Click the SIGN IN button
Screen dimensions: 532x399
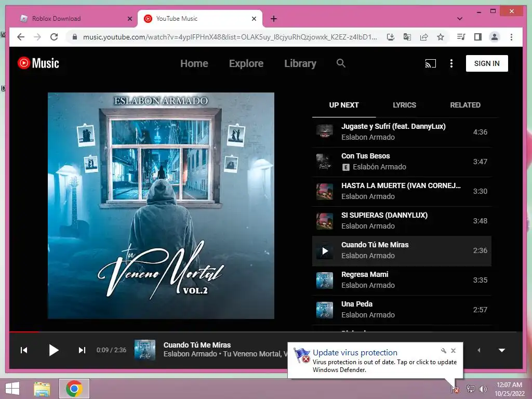(x=487, y=63)
